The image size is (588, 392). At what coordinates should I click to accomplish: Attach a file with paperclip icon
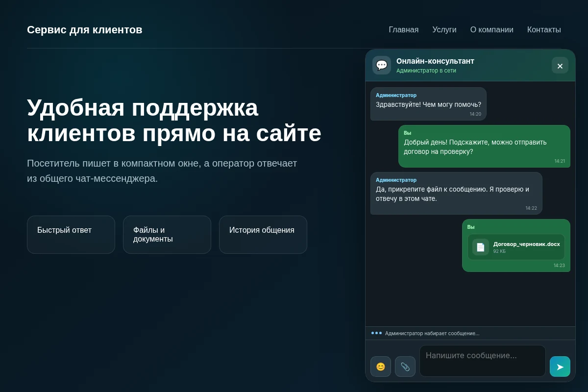click(x=405, y=367)
